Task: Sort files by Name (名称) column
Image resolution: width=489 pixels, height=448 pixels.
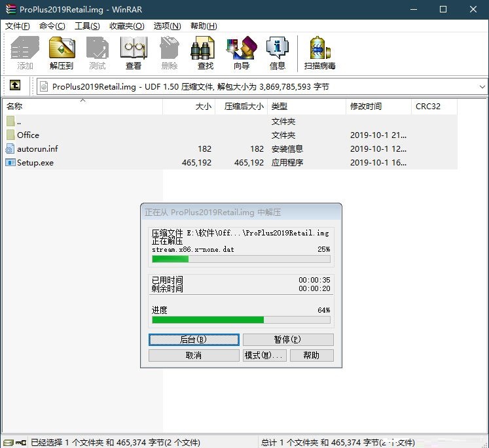Action: tap(82, 107)
